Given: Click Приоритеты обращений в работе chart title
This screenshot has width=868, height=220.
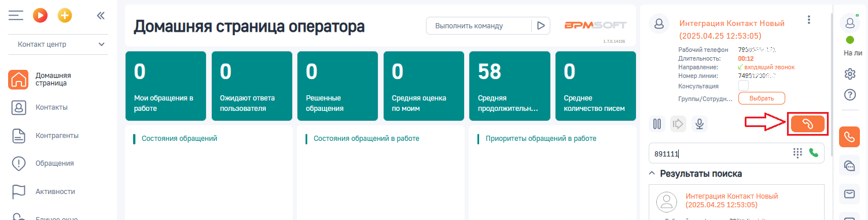Looking at the screenshot, I should 541,139.
